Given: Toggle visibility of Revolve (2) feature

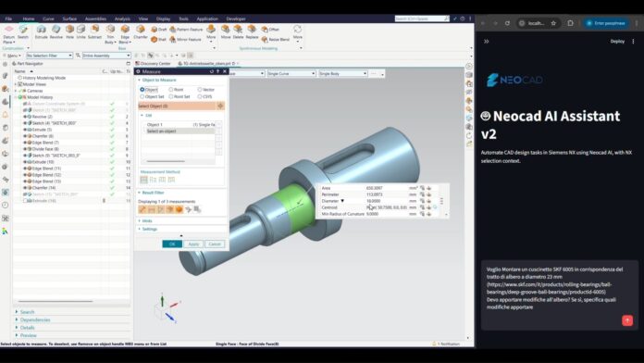Looking at the screenshot, I should pyautogui.click(x=25, y=117).
